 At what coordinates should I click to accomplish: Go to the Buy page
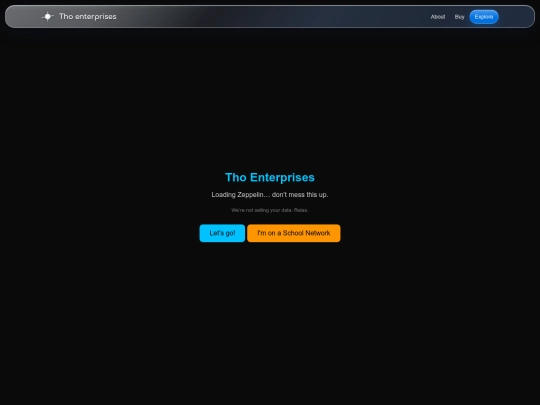pyautogui.click(x=459, y=17)
